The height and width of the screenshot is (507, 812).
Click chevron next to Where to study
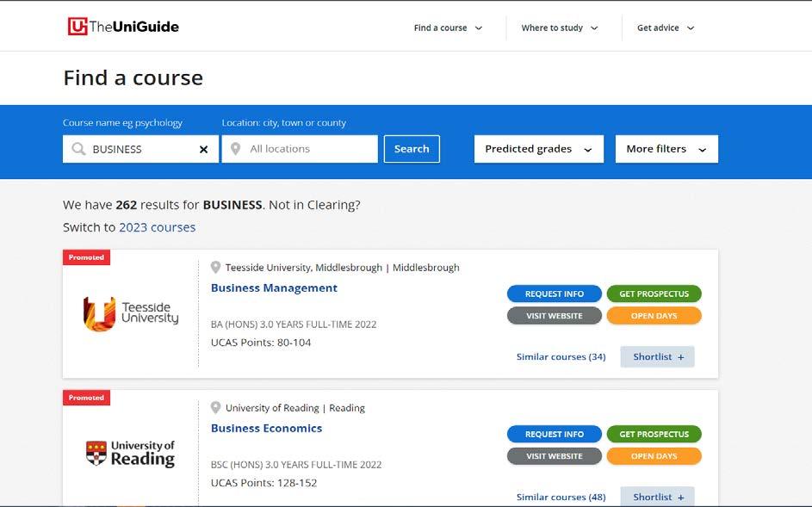[x=594, y=28]
